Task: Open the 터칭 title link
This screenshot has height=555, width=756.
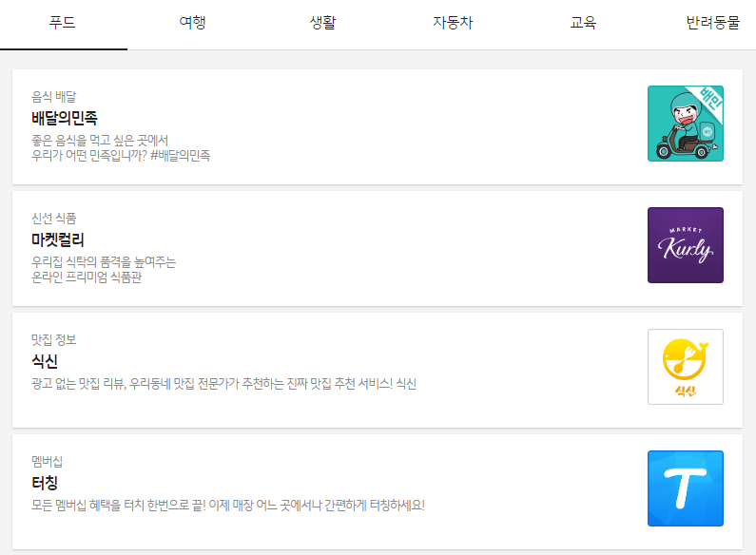Action: click(45, 483)
